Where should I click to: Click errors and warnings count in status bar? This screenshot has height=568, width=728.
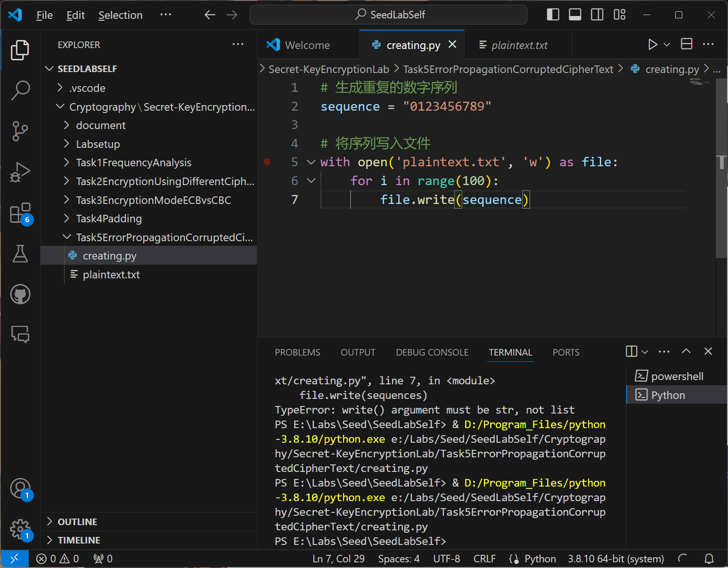click(x=58, y=559)
